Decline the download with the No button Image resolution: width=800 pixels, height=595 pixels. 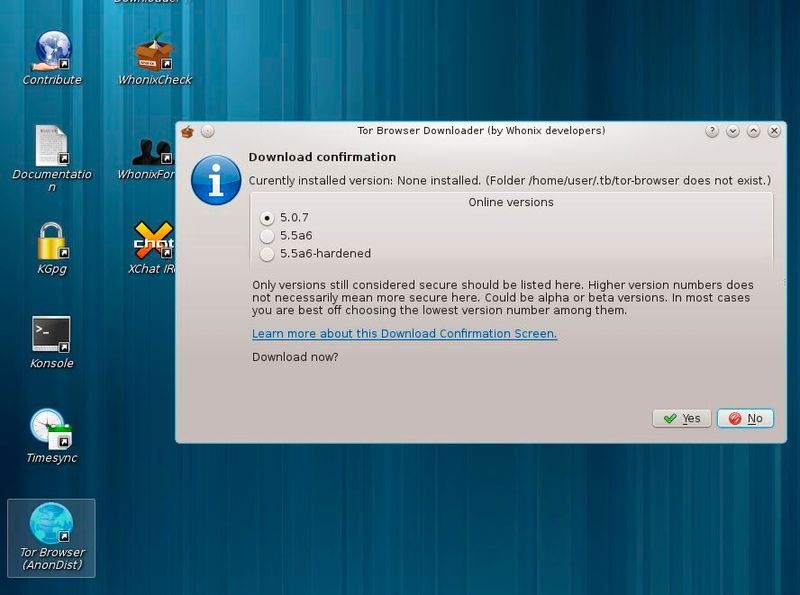point(745,418)
